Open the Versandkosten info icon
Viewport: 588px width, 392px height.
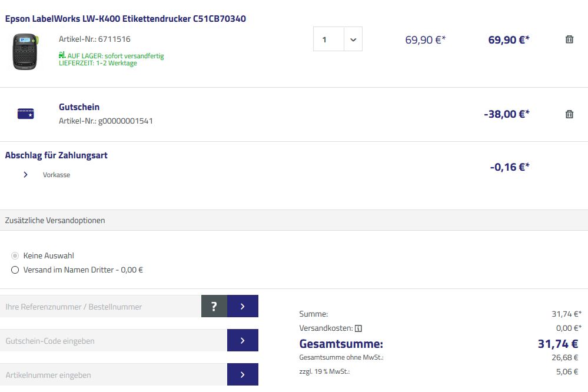coord(358,328)
